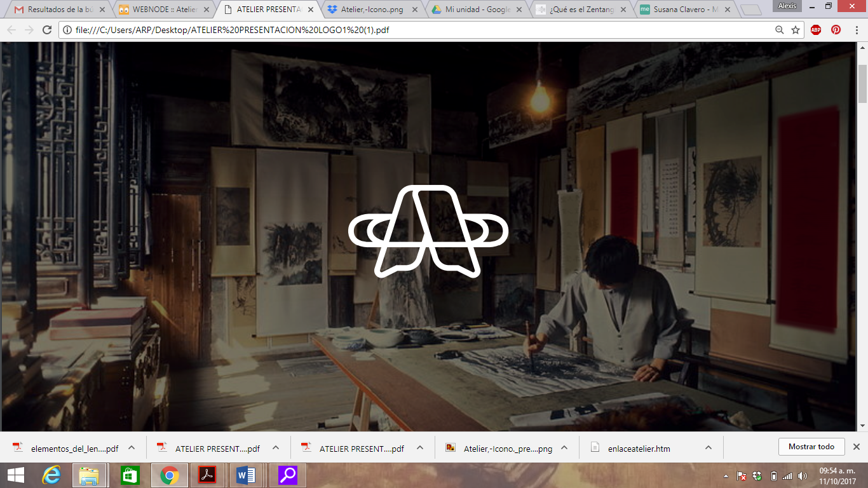
Task: Open arrow menu for Atelier,-Icono png download
Action: pos(564,447)
